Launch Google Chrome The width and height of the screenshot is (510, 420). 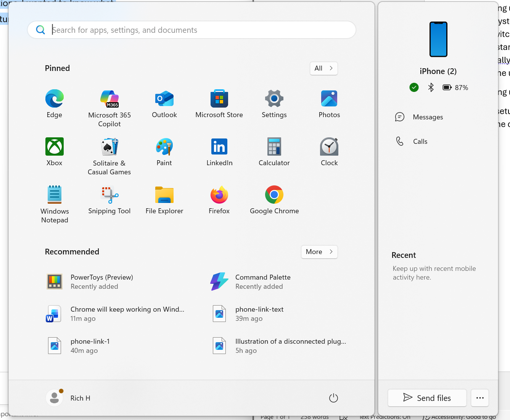point(274,200)
